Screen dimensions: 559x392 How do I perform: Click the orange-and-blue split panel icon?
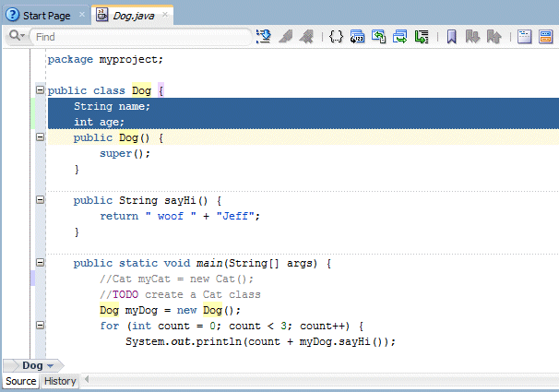(545, 36)
